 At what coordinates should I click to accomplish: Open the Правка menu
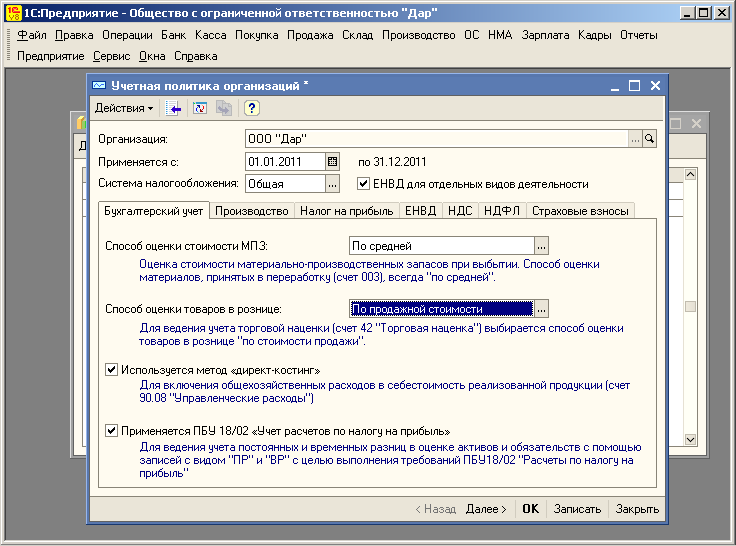point(74,35)
